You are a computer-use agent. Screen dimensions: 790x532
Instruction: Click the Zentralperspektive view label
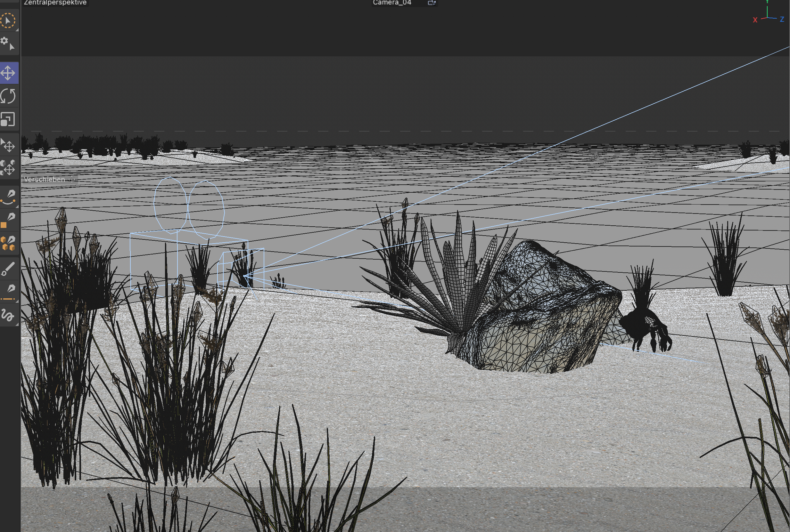coord(55,3)
